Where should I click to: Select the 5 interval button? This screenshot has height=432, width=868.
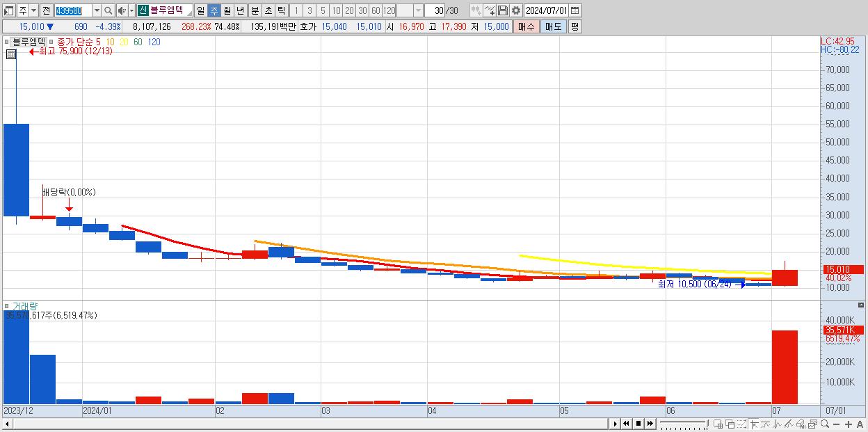323,10
